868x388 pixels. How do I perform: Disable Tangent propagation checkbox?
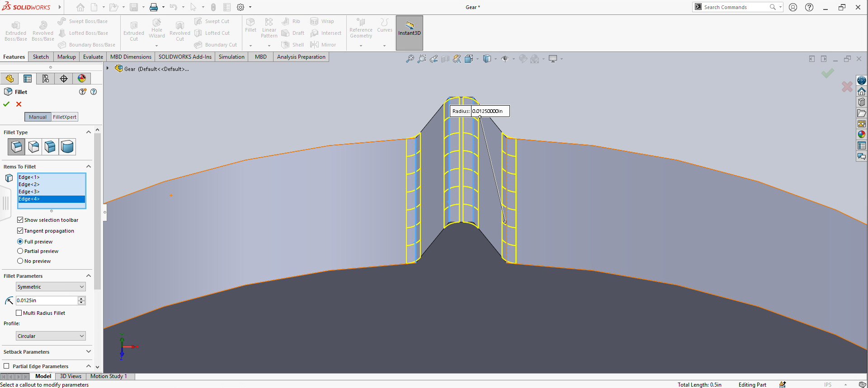(20, 231)
